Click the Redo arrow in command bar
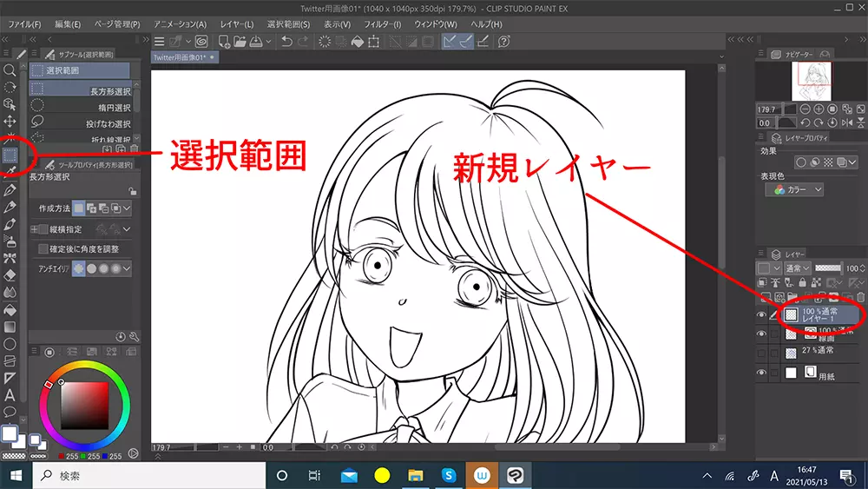The width and height of the screenshot is (868, 489). click(303, 42)
